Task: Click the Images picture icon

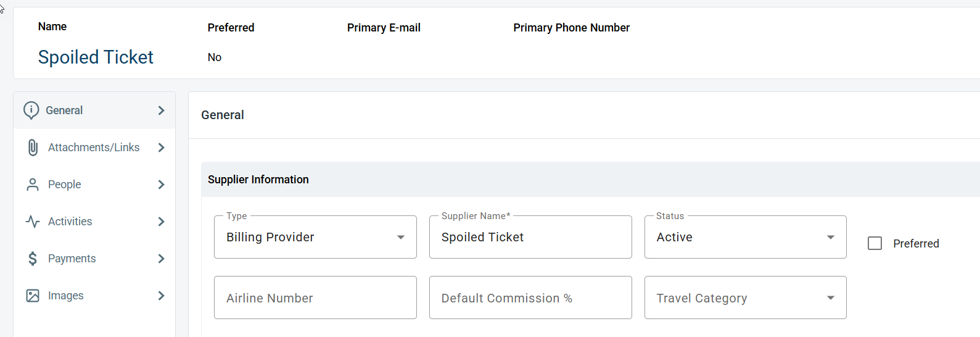Action: pyautogui.click(x=33, y=296)
